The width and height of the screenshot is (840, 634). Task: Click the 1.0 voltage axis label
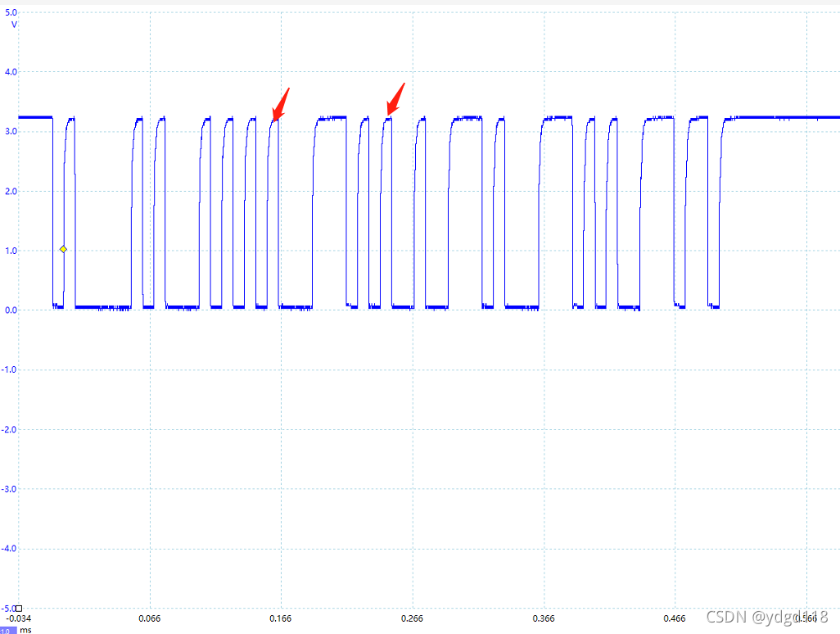(x=11, y=251)
